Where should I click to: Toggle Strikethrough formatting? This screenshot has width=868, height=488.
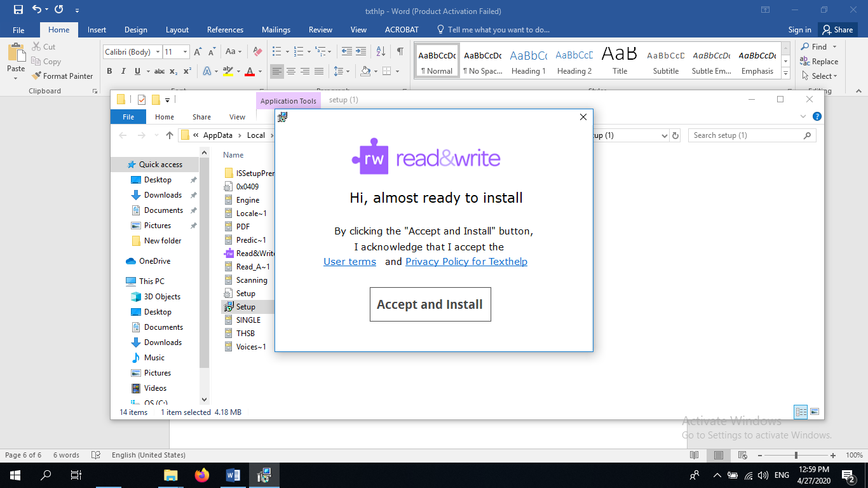(x=159, y=71)
